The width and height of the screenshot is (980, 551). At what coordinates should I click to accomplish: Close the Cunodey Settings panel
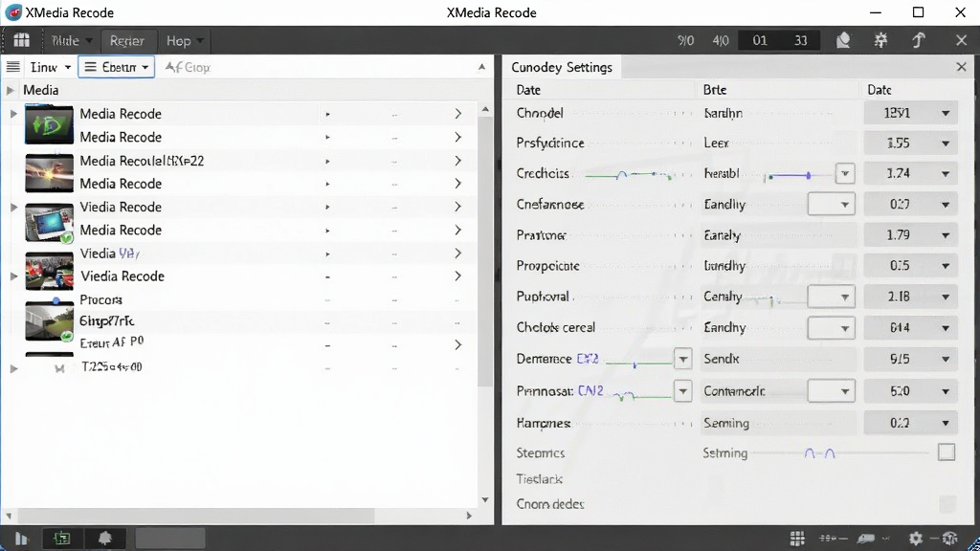click(x=961, y=67)
